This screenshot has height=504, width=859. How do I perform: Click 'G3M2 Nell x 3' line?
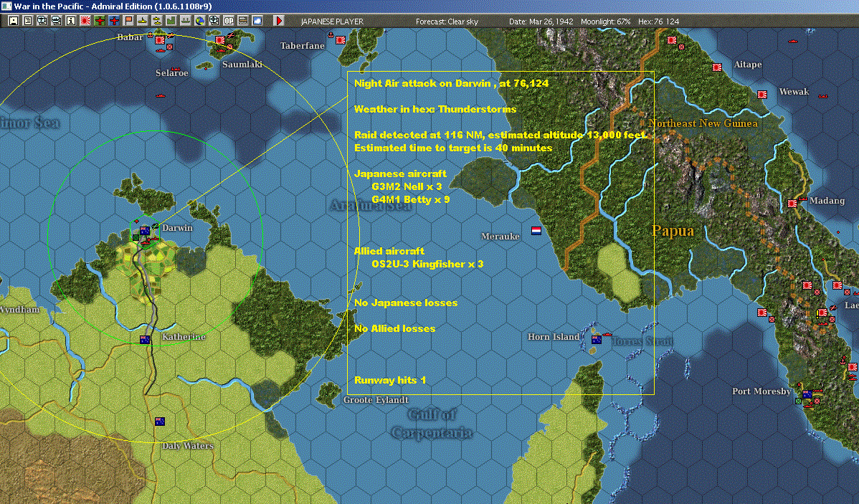(x=407, y=186)
